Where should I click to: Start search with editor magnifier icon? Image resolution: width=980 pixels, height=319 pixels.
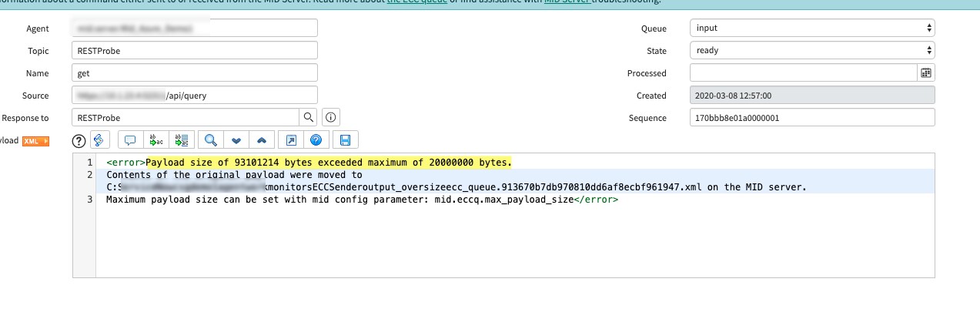210,140
